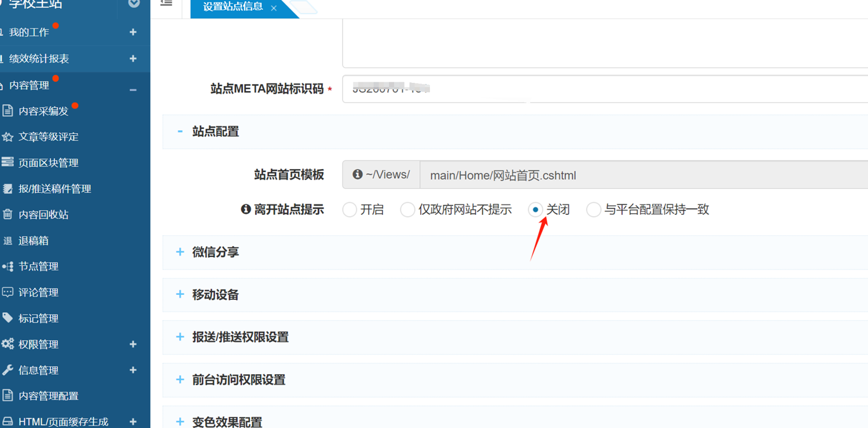Click the star icon for 文章等级评定
Screen dimensions: 868x428
tap(8, 137)
